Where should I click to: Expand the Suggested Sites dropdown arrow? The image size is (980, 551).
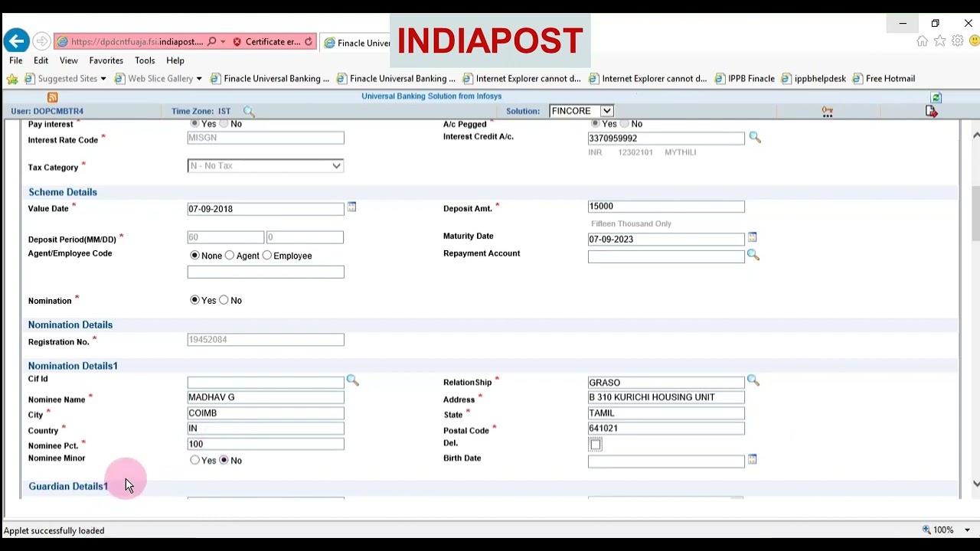click(x=103, y=79)
